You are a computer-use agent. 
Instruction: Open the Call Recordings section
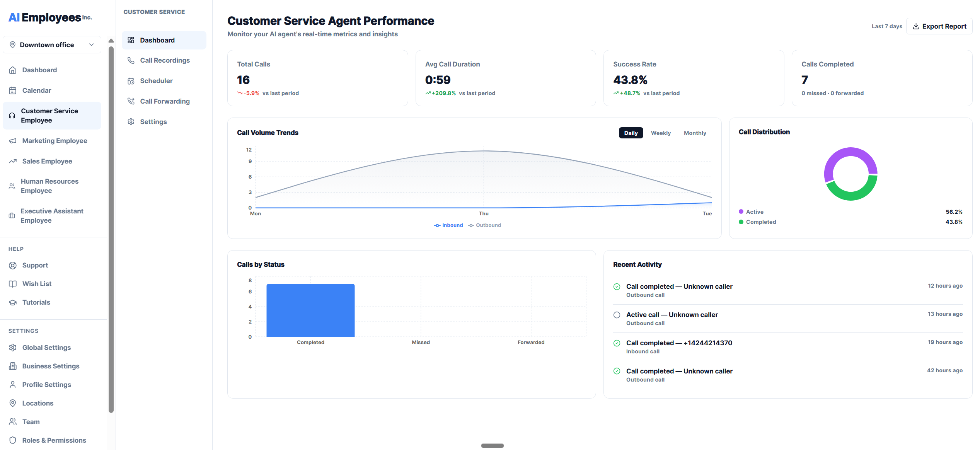click(x=165, y=60)
